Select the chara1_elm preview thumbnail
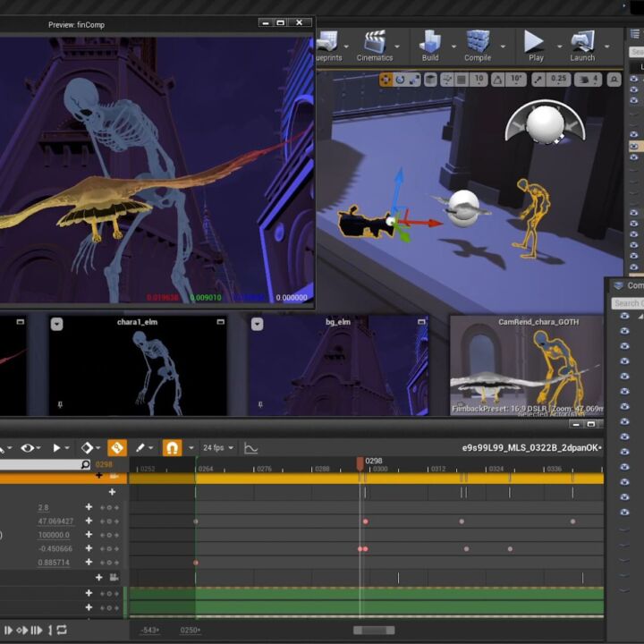 coord(138,365)
